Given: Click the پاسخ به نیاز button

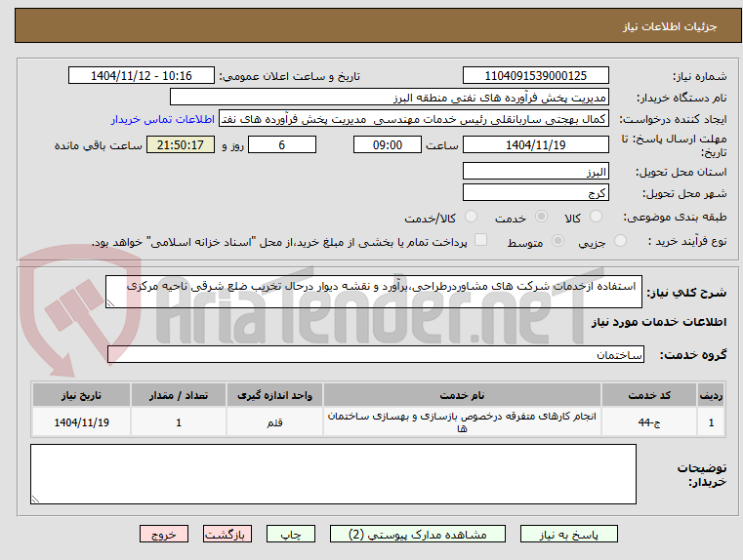Looking at the screenshot, I should (568, 534).
